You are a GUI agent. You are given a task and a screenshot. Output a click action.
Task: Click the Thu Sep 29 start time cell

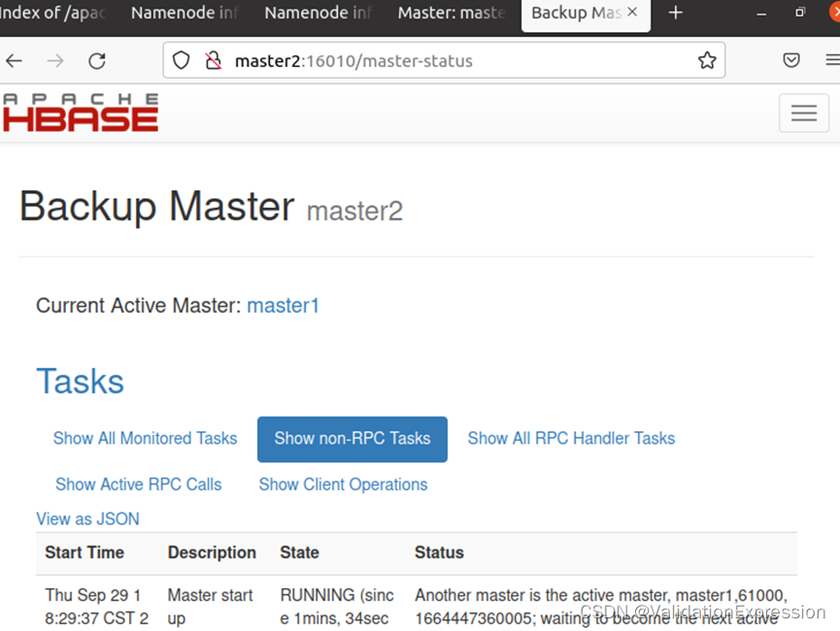point(96,606)
